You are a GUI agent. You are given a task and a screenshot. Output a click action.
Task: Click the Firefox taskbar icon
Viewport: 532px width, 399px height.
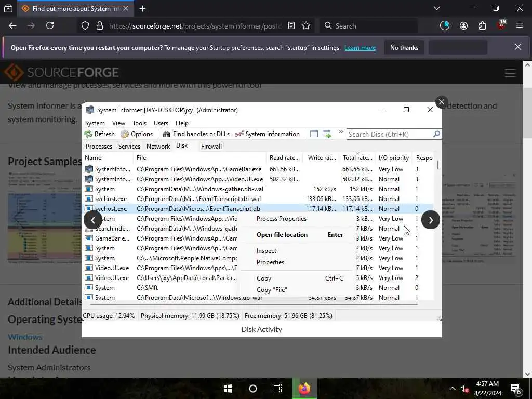pyautogui.click(x=304, y=389)
